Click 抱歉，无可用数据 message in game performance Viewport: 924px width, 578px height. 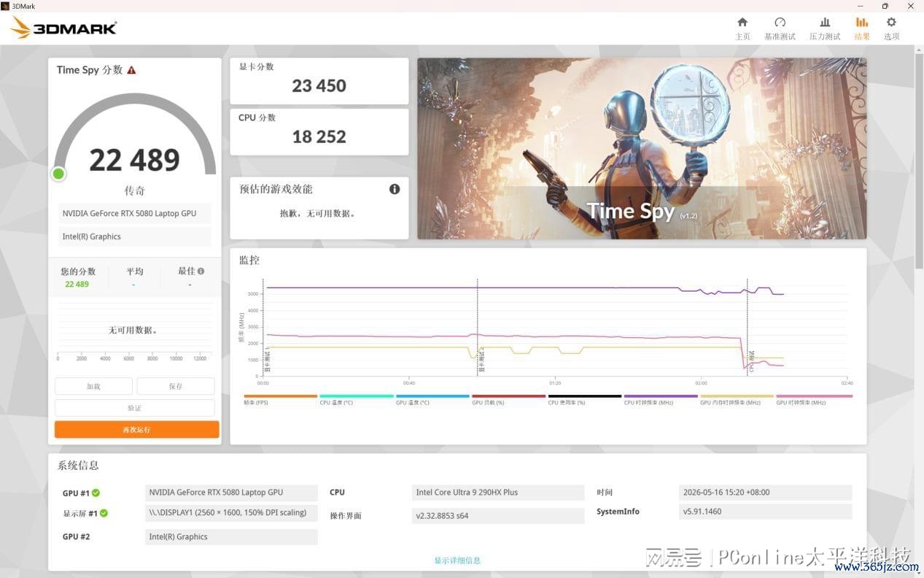tap(318, 214)
